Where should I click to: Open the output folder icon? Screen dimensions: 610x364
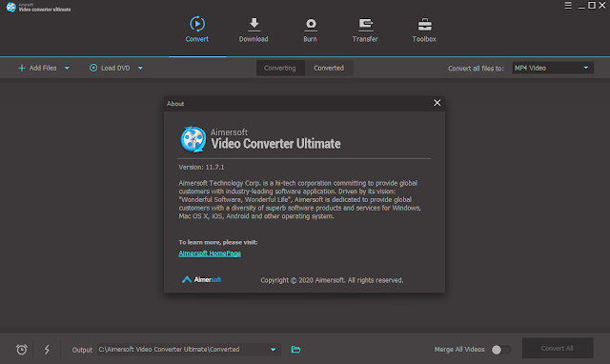pyautogui.click(x=295, y=349)
